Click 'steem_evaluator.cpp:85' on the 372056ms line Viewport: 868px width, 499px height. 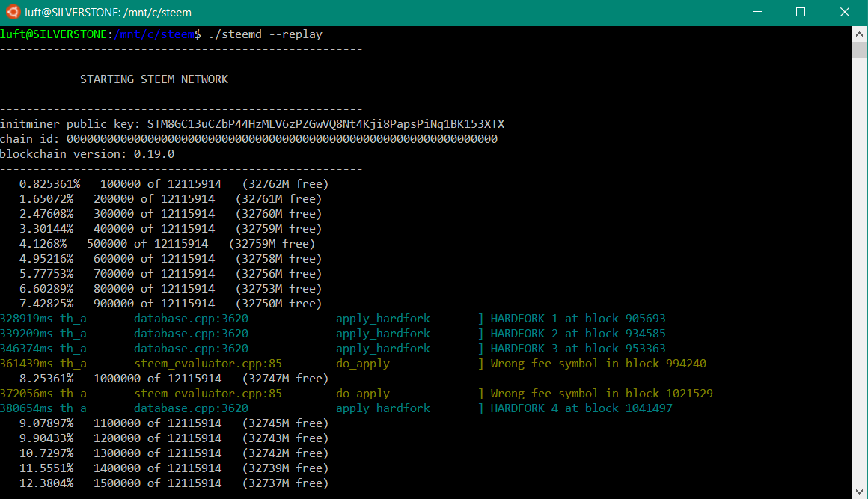(x=208, y=394)
